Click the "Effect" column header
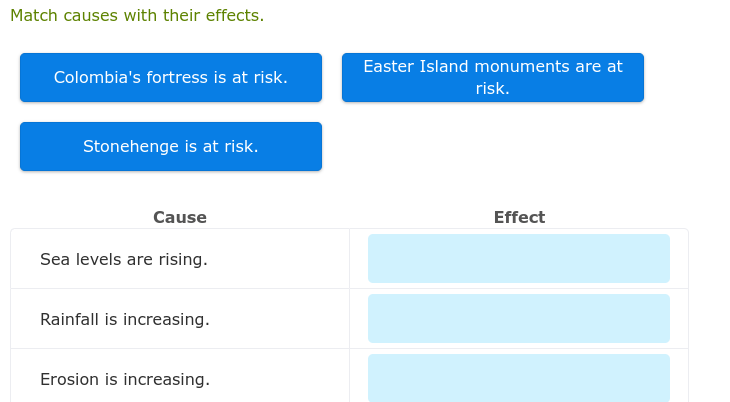Image resolution: width=730 pixels, height=402 pixels. pos(519,218)
